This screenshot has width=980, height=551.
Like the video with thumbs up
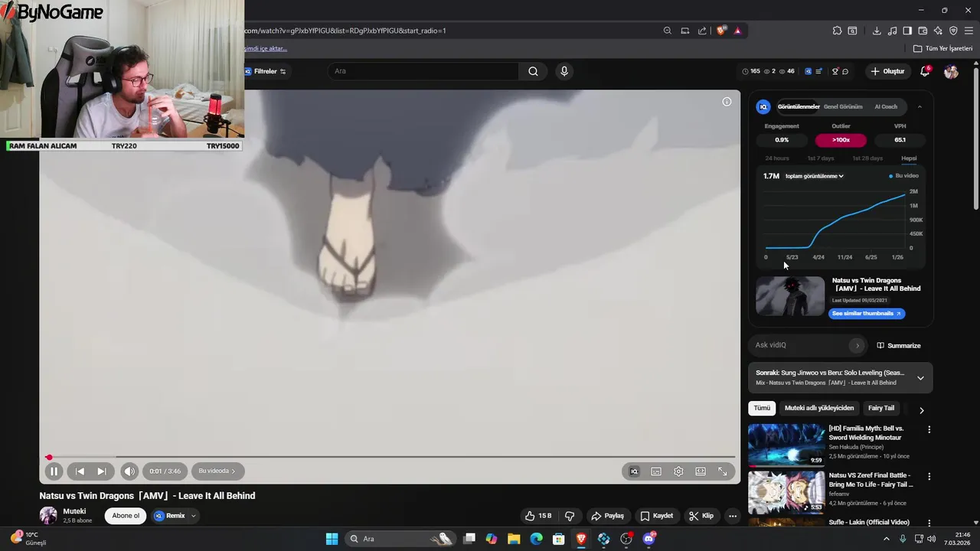pyautogui.click(x=538, y=516)
